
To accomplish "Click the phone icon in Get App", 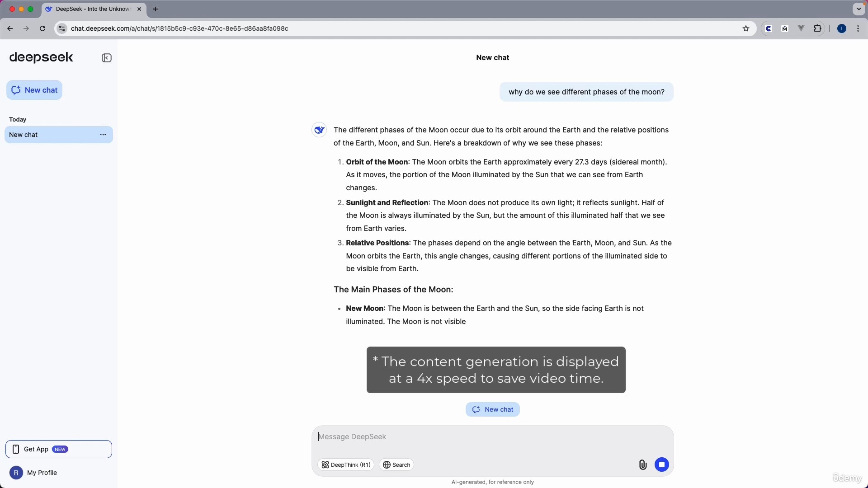I will 16,449.
